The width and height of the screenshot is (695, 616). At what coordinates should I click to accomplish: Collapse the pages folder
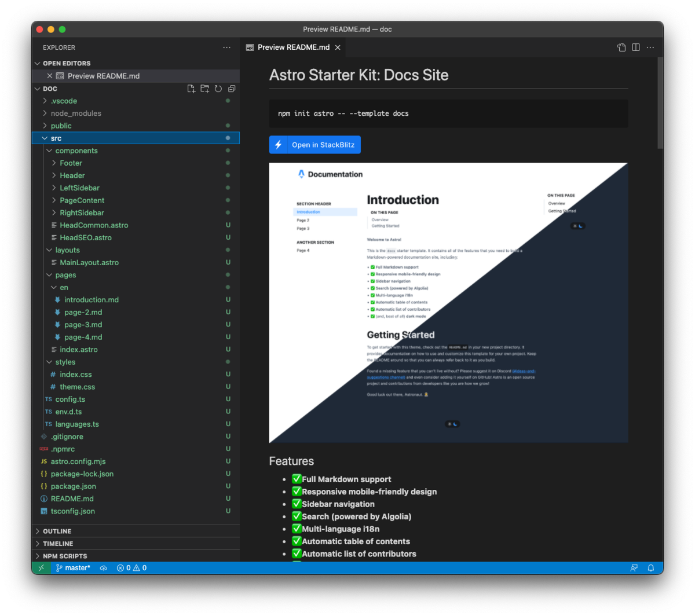point(136,275)
